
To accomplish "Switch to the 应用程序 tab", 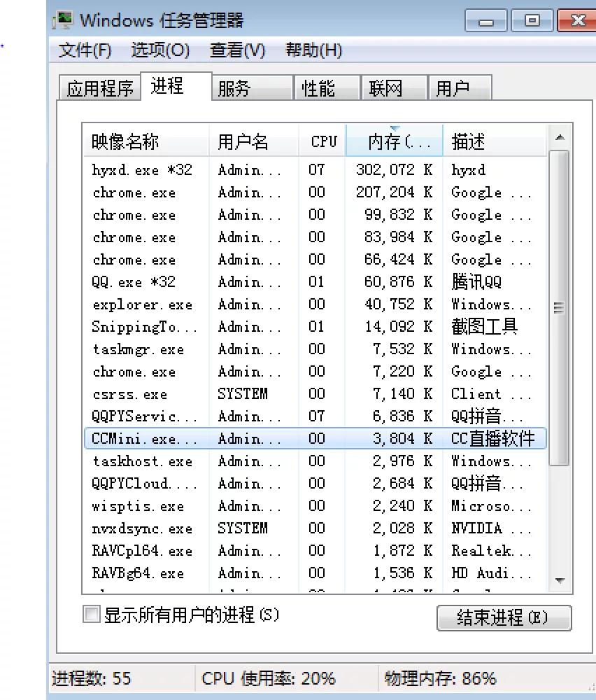I will (x=99, y=87).
